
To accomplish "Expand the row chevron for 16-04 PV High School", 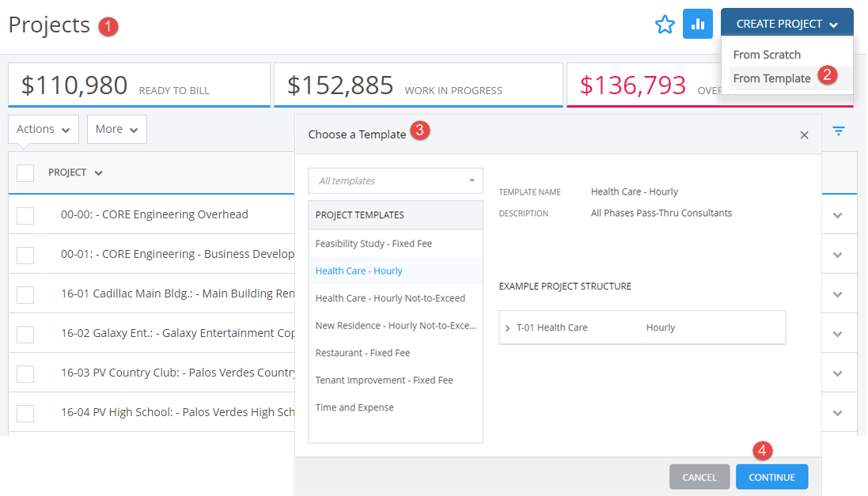I will pyautogui.click(x=837, y=412).
